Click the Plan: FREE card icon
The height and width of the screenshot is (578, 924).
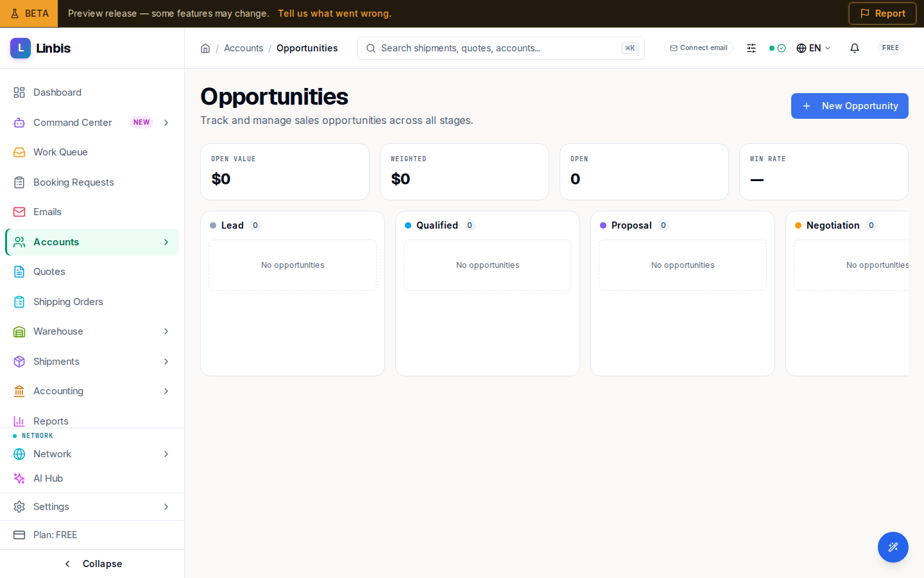pos(19,535)
